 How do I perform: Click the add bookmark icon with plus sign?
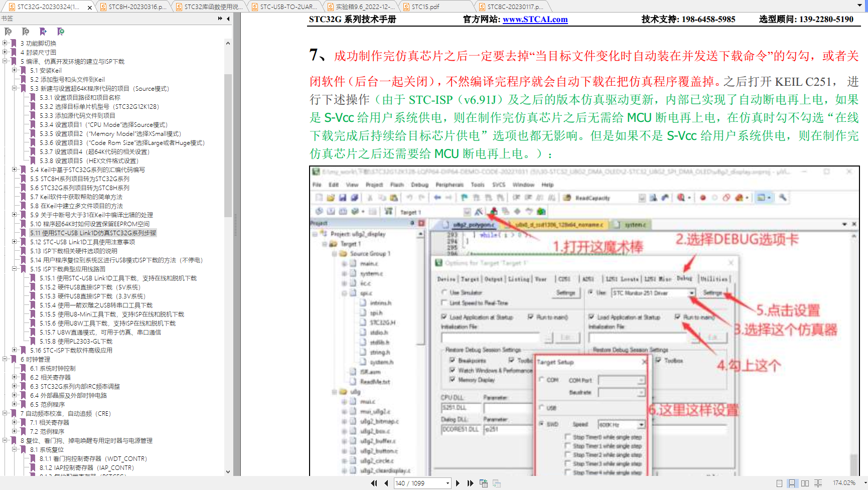click(26, 32)
